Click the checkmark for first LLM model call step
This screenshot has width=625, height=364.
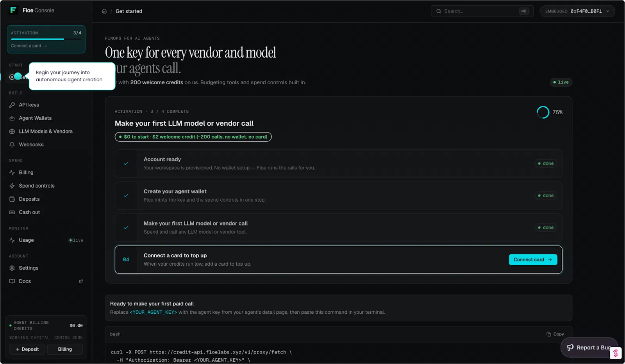click(126, 227)
